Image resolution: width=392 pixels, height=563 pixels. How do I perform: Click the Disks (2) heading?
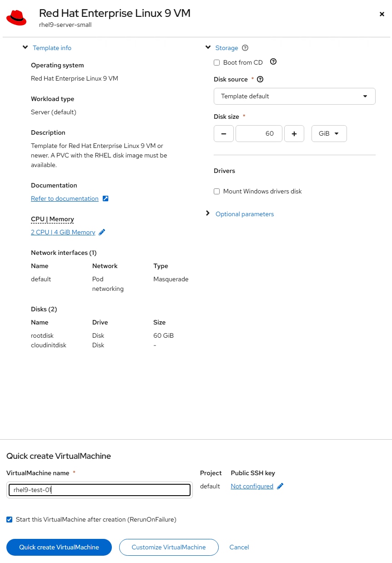point(44,309)
